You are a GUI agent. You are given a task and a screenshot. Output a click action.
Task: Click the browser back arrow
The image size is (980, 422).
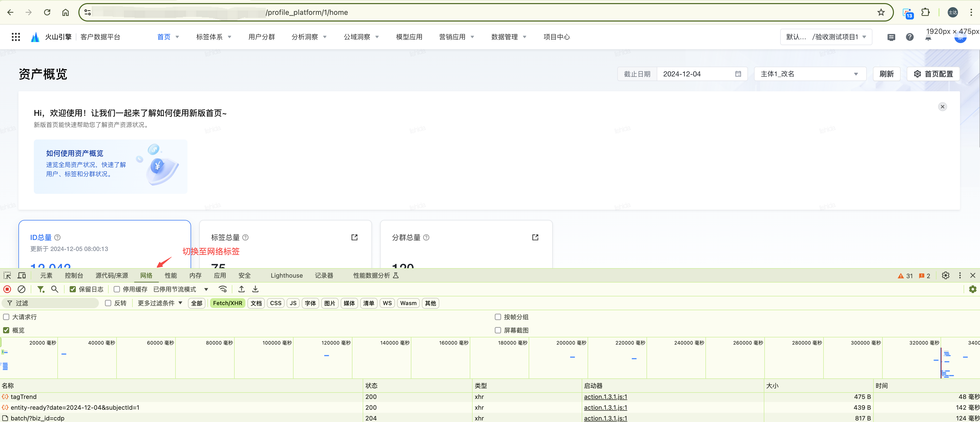point(10,12)
